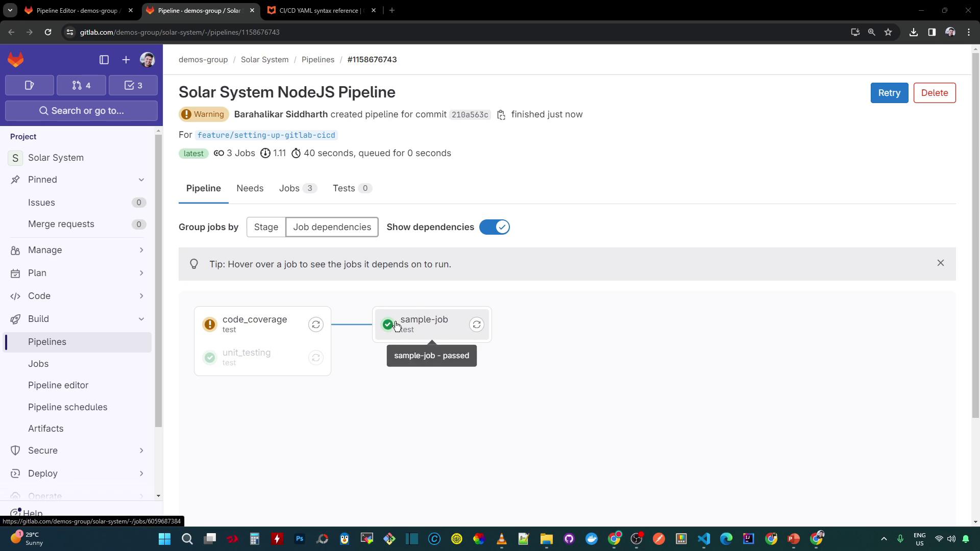Image resolution: width=980 pixels, height=551 pixels.
Task: Retry the code_coverage job icon
Action: click(x=316, y=324)
